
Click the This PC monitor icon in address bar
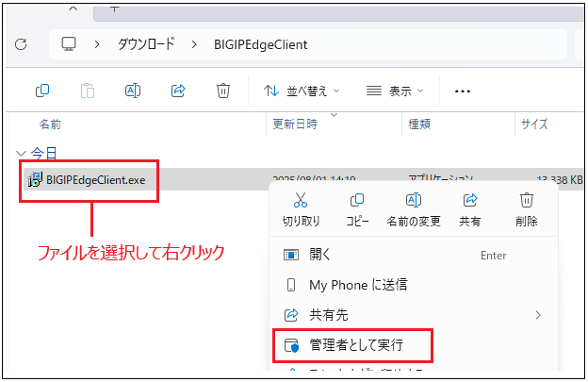(69, 44)
